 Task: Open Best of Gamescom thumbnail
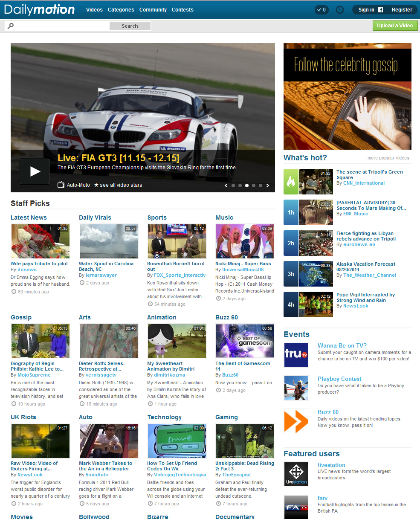pos(245,341)
